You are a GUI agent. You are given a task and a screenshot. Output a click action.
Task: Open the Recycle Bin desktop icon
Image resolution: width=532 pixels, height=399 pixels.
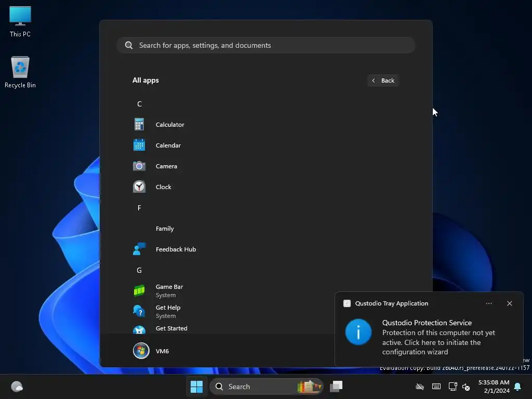coord(20,72)
